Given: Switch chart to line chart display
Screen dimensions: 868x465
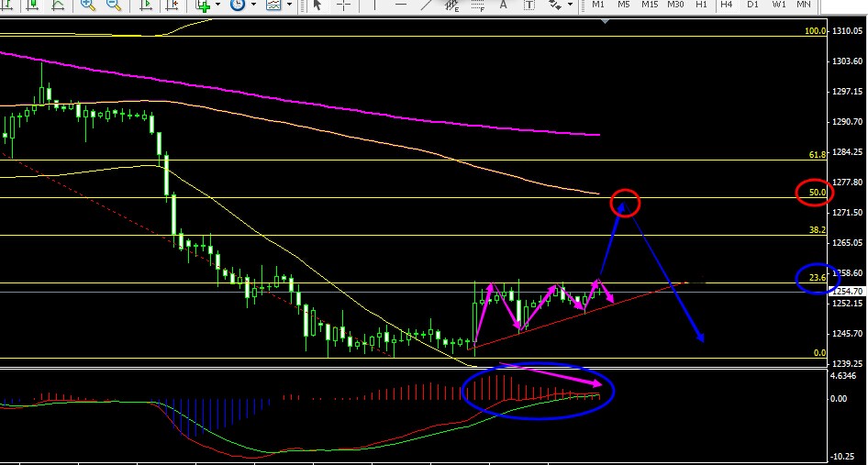Looking at the screenshot, I should click(58, 5).
